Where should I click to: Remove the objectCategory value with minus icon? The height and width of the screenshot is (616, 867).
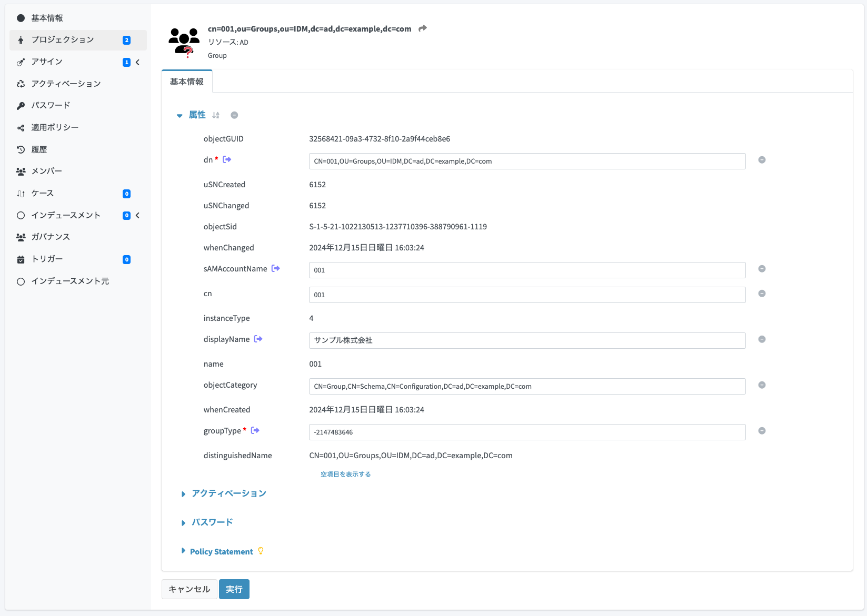click(x=762, y=385)
